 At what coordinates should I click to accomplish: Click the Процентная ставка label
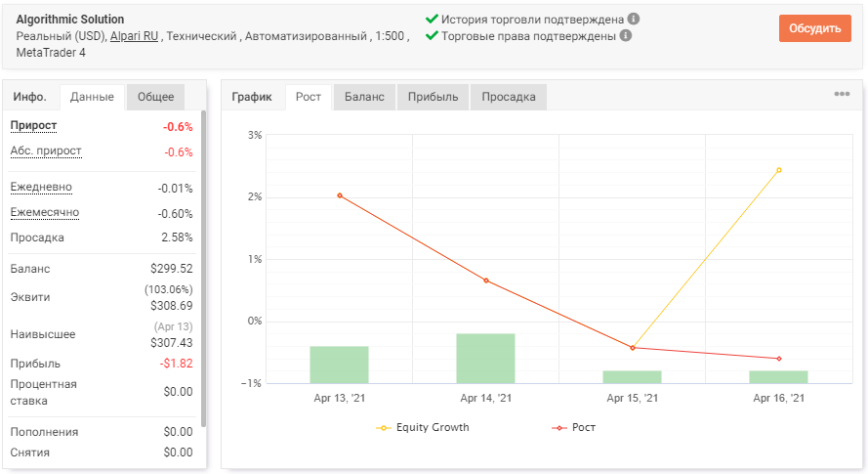pos(43,393)
